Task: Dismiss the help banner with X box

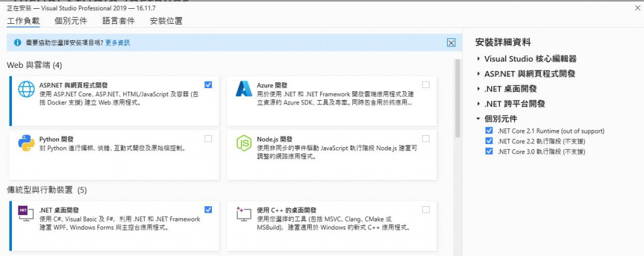Action: coord(451,43)
